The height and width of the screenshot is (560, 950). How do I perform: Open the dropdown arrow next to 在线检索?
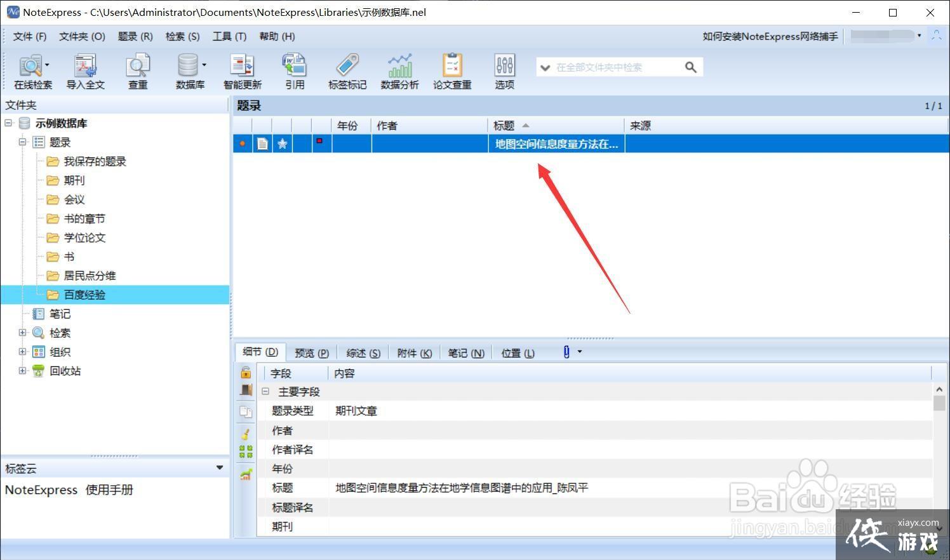[47, 65]
